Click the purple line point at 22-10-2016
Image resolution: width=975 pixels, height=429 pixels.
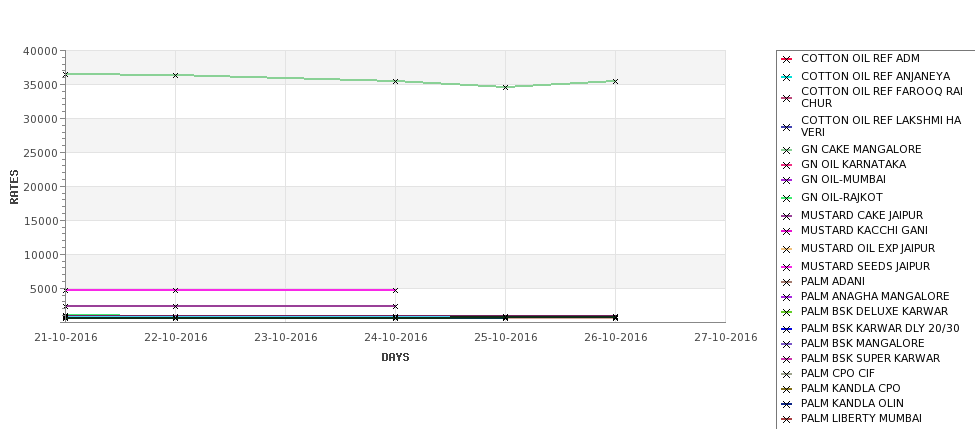point(175,307)
